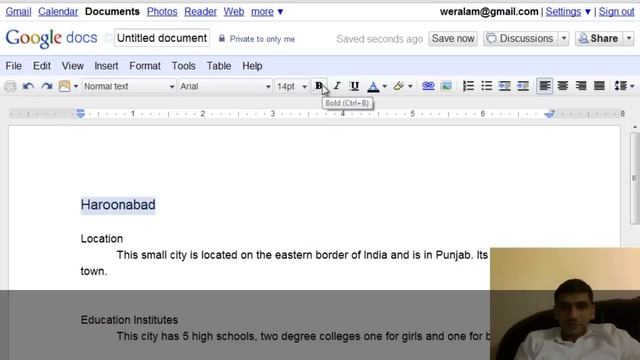Select right align

[x=581, y=86]
